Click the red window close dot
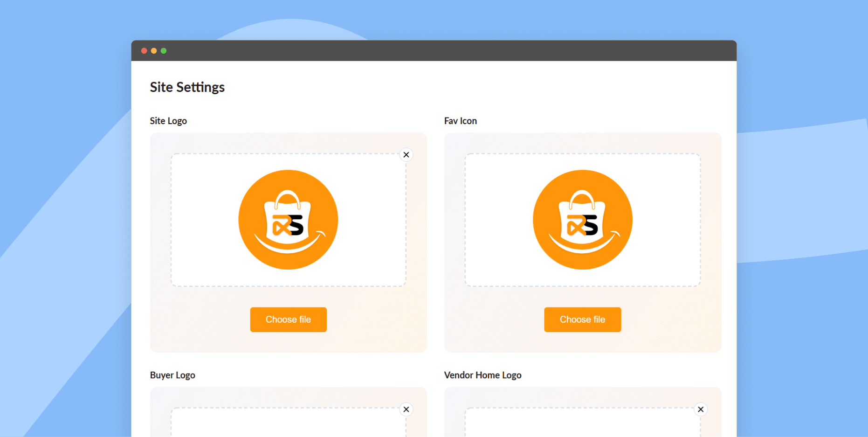The width and height of the screenshot is (868, 437). 144,51
